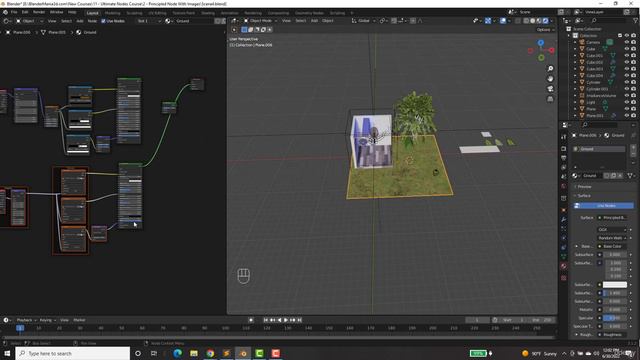Hide Light object via its eye icon
Screen dimensions: 640x360
pos(627,102)
